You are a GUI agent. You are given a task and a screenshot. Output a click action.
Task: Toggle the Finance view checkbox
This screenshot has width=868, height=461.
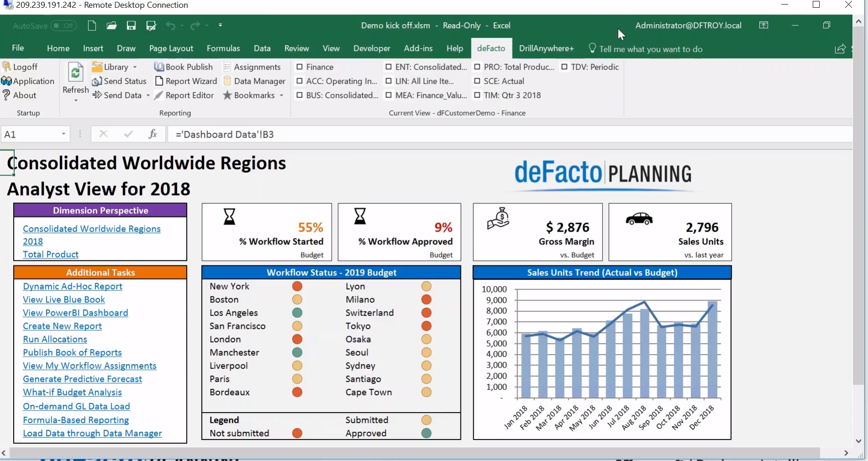(299, 67)
